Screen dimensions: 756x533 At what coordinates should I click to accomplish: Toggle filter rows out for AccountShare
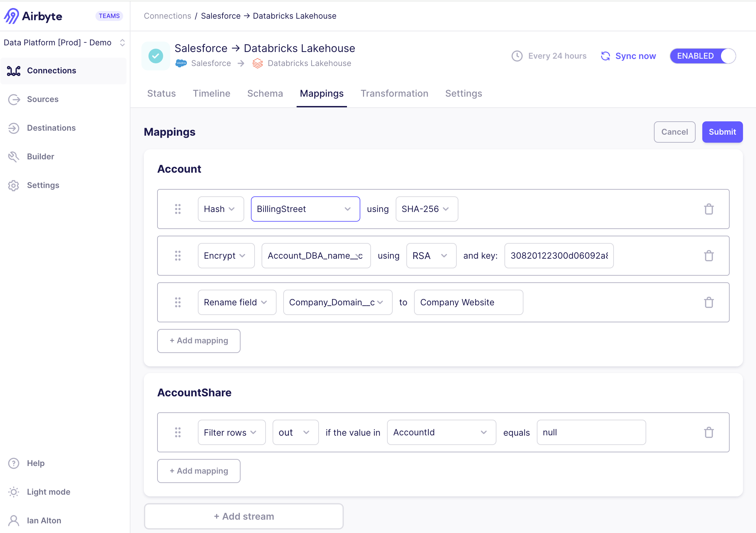point(295,432)
